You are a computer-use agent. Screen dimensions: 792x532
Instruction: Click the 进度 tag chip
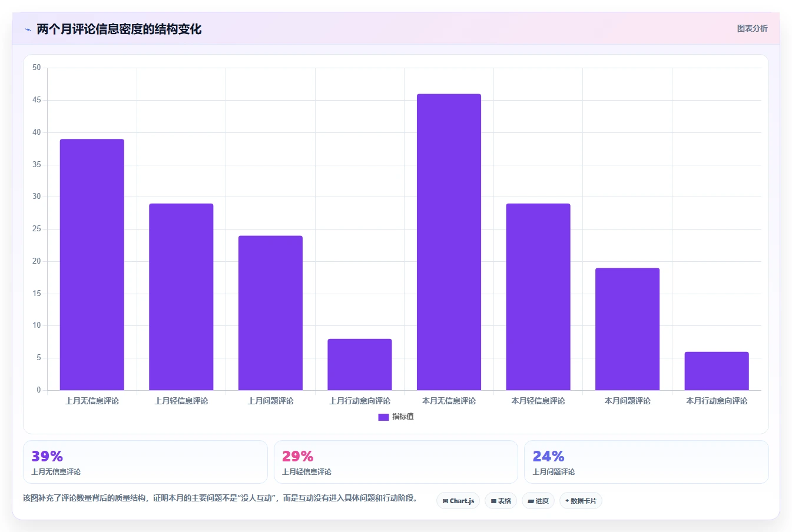[x=538, y=501]
